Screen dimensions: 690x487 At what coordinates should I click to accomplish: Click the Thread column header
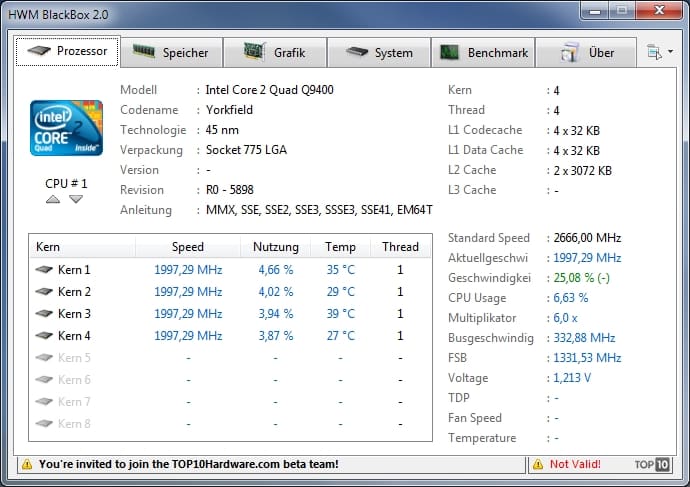pyautogui.click(x=400, y=247)
